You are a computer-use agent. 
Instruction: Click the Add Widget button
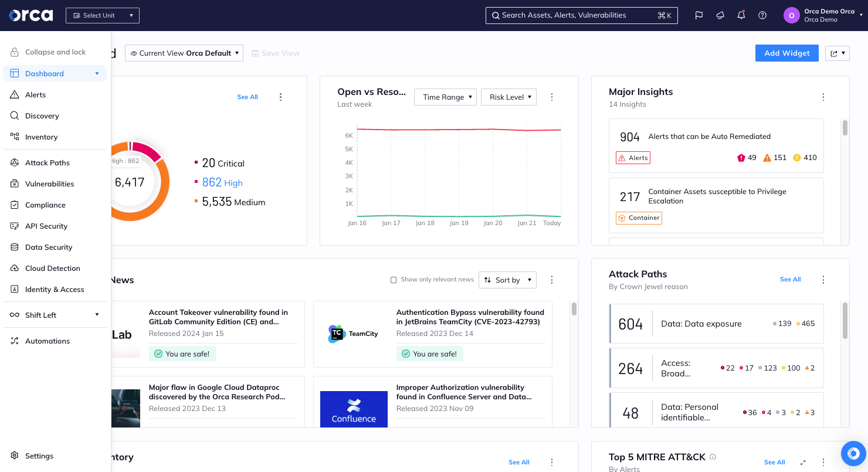pyautogui.click(x=786, y=53)
